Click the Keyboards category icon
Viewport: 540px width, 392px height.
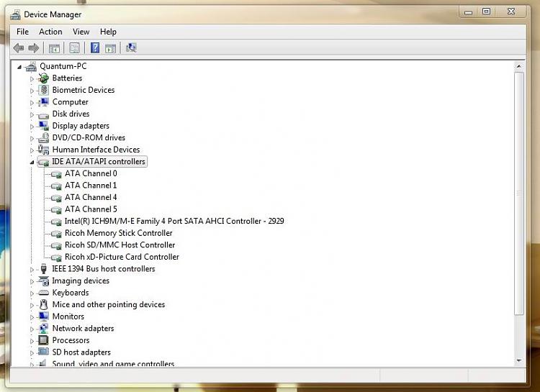pos(43,293)
